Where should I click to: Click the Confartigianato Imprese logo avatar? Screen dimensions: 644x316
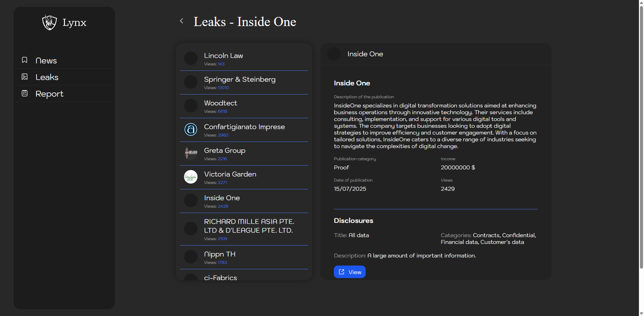191,129
